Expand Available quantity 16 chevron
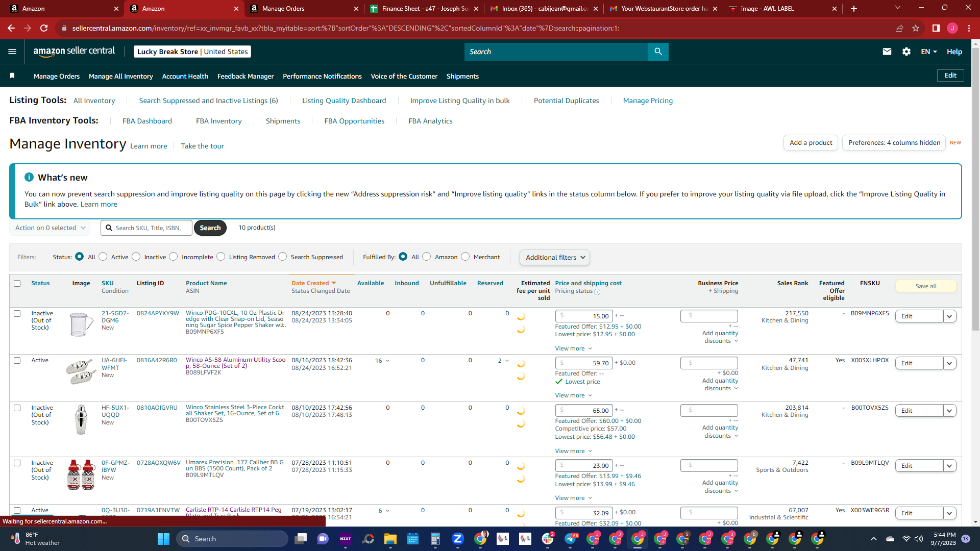 [x=387, y=361]
